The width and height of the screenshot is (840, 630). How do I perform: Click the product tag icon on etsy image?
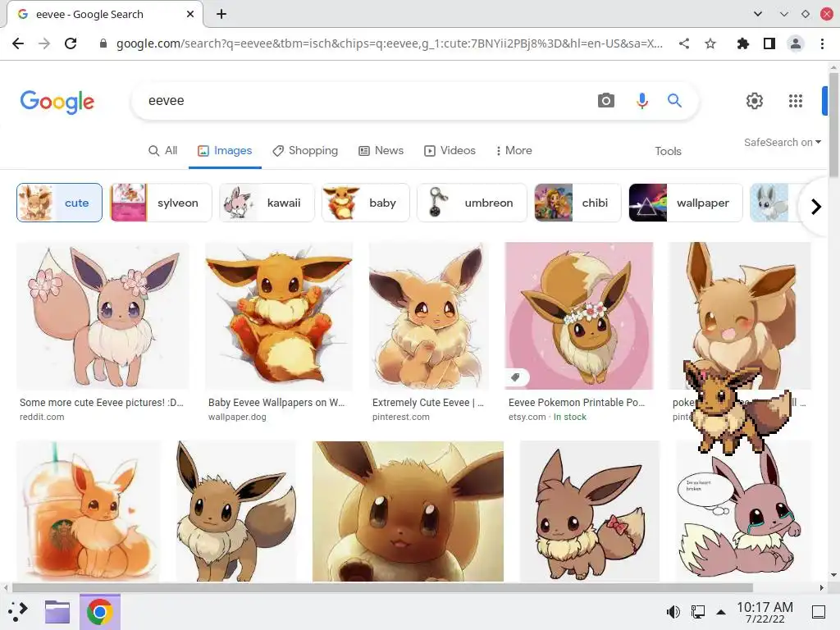(x=515, y=377)
